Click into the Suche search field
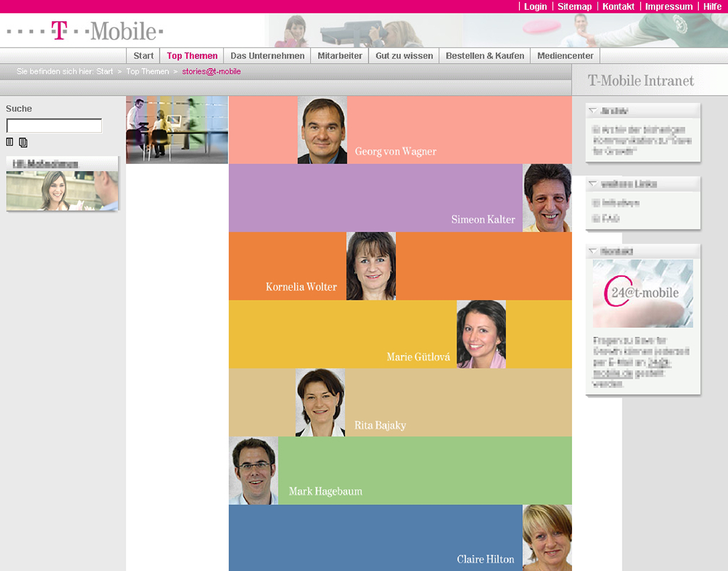The height and width of the screenshot is (571, 728). (54, 125)
